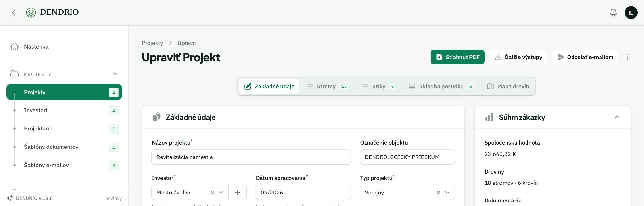644x206 pixels.
Task: Switch to the Kríky tab
Action: click(379, 86)
